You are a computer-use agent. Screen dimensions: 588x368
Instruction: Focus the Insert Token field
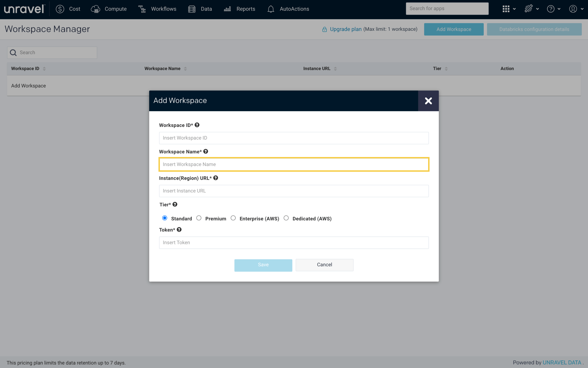click(294, 243)
